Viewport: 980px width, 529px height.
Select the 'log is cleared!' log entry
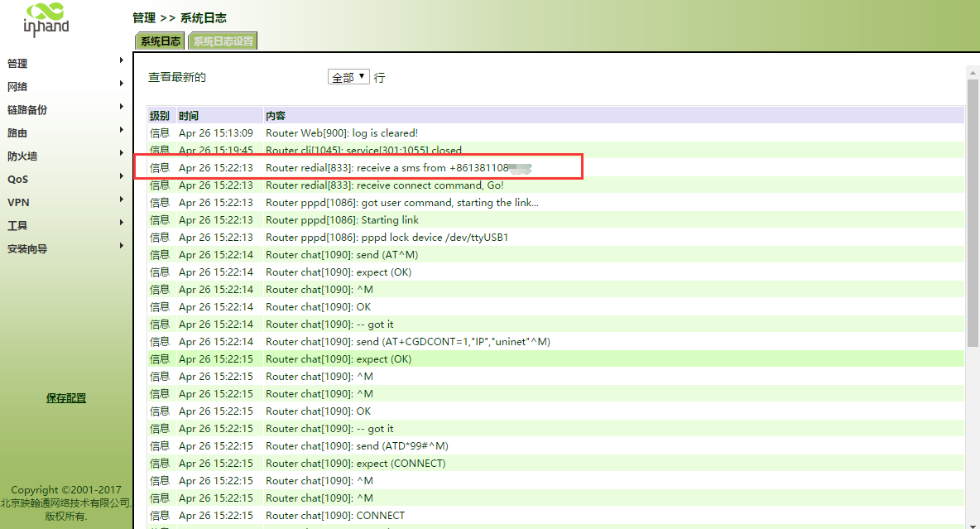click(x=341, y=133)
